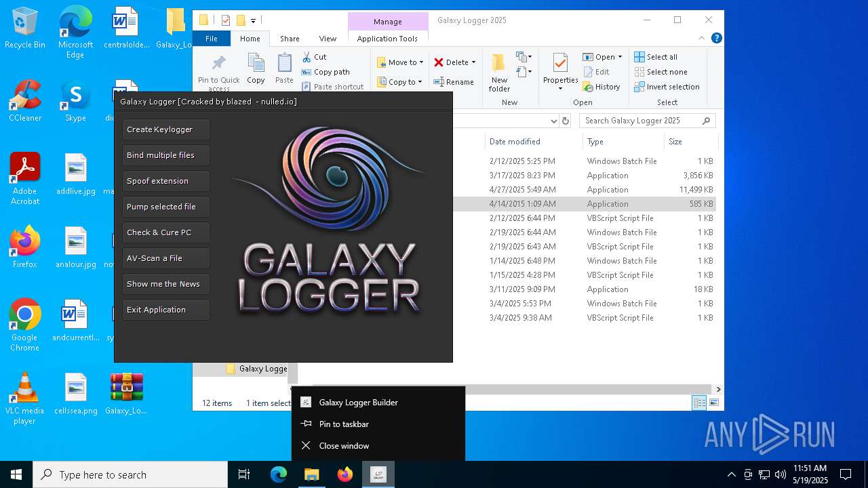Viewport: 868px width, 488px height.
Task: Click Check & Cure PC button
Action: tap(166, 232)
